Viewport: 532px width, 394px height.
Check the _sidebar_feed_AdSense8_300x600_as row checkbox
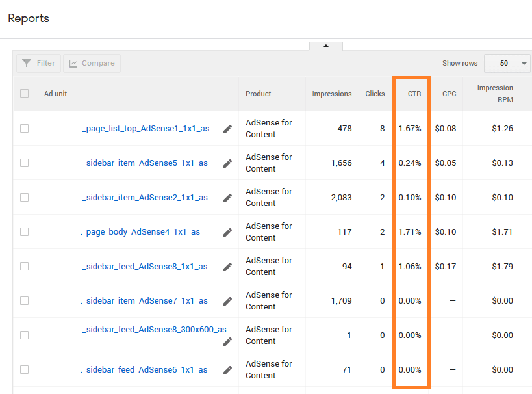pyautogui.click(x=25, y=335)
